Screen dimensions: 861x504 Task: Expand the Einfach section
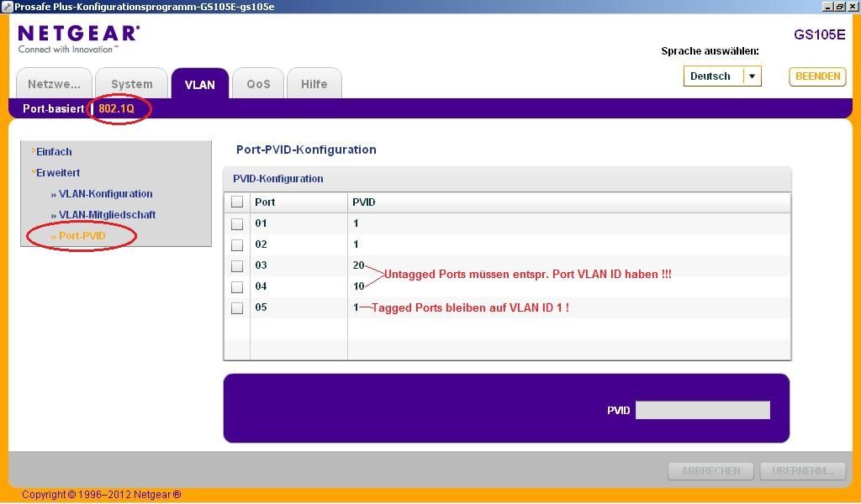(x=52, y=152)
